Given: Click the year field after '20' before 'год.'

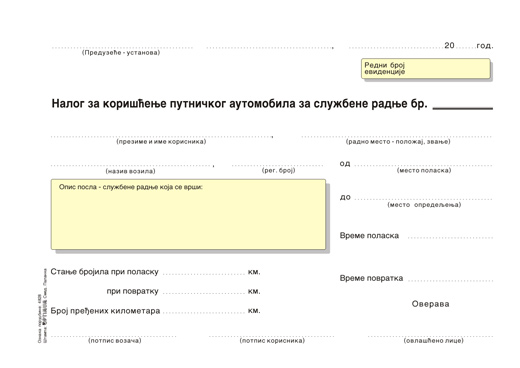Looking at the screenshot, I should [465, 47].
